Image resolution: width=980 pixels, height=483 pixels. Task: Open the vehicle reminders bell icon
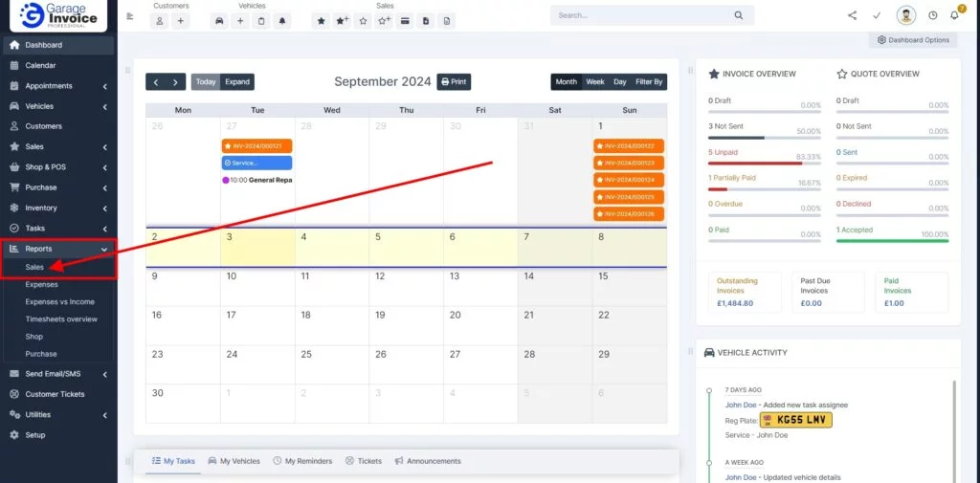[282, 21]
